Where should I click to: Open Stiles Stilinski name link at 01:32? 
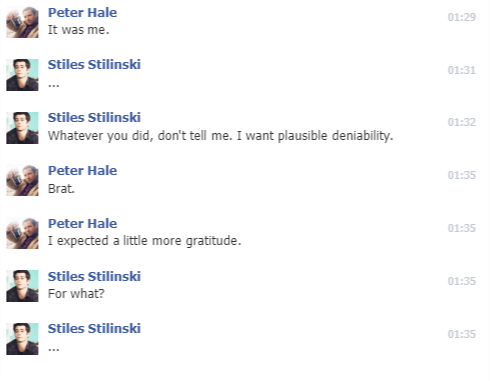point(94,117)
